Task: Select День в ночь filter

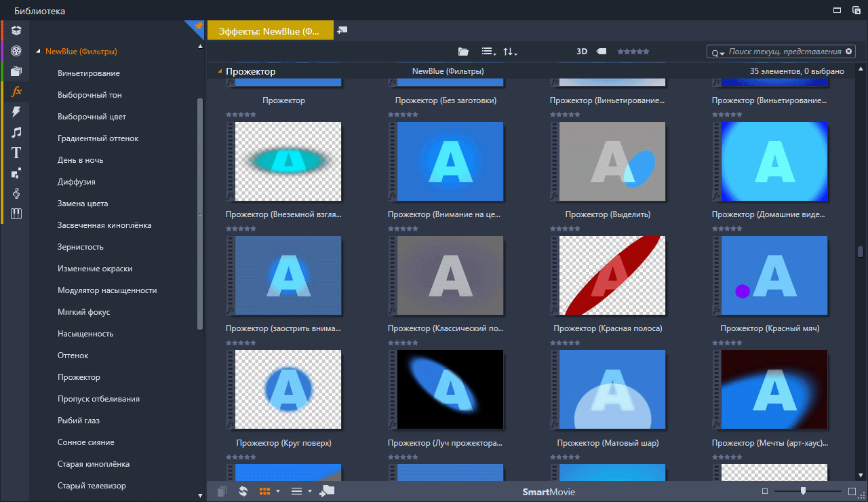Action: point(81,160)
